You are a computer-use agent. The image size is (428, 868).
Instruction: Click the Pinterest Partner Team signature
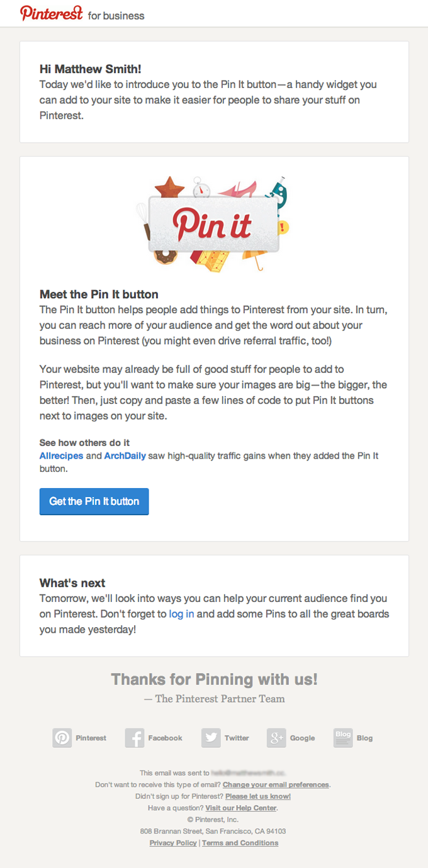pos(214,698)
